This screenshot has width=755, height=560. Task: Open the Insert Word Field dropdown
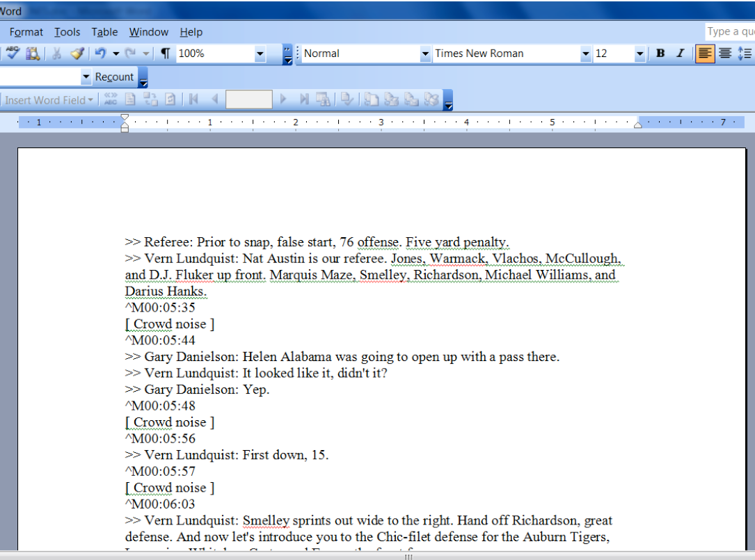(49, 99)
